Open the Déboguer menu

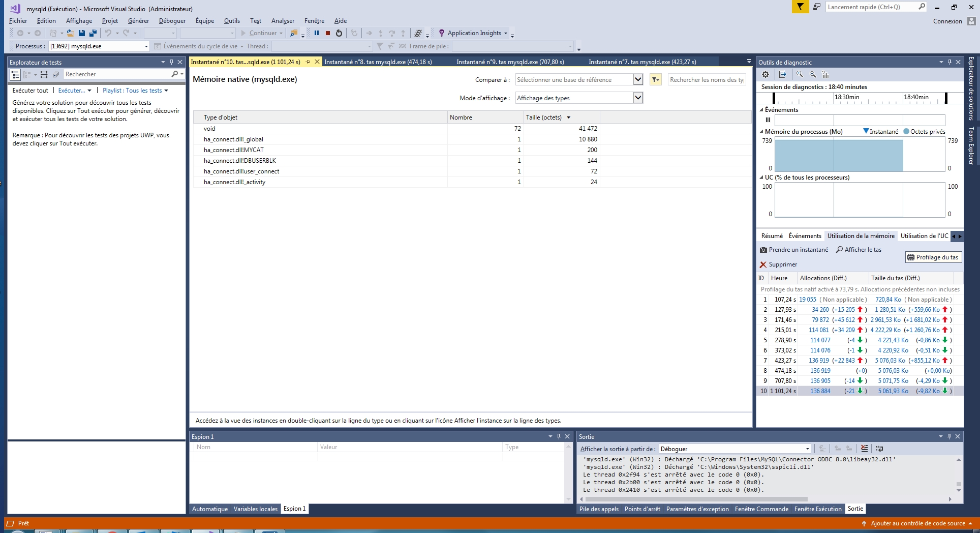[x=172, y=21]
